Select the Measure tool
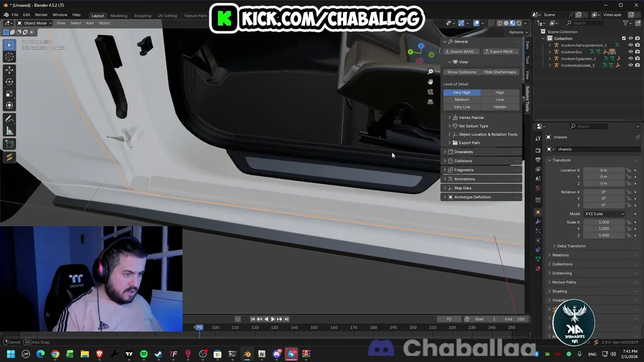644x362 pixels. (10, 131)
